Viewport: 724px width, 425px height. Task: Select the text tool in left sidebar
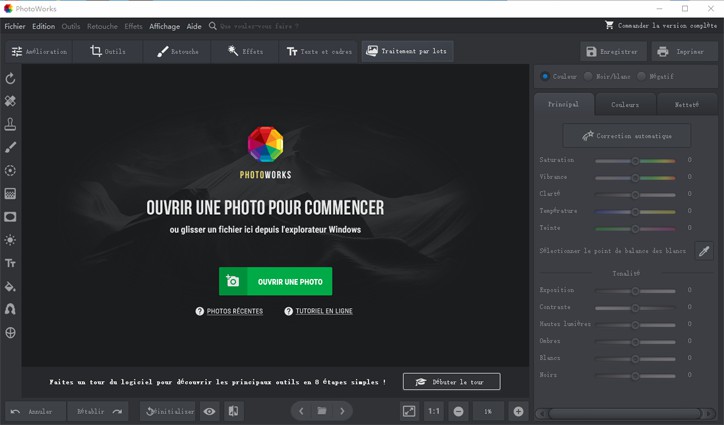pos(10,263)
